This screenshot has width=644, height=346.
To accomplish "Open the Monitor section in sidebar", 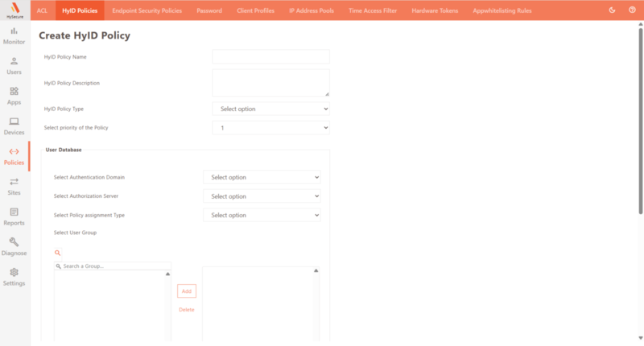I will point(14,36).
